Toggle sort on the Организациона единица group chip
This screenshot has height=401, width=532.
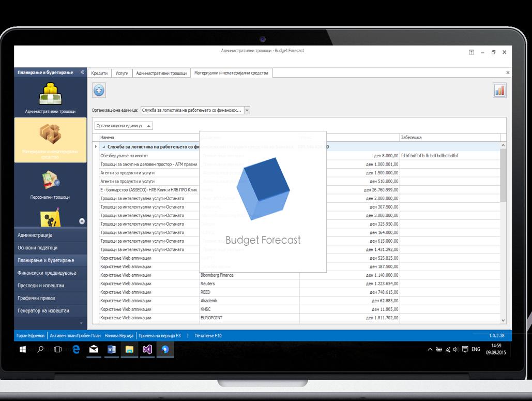tap(124, 126)
